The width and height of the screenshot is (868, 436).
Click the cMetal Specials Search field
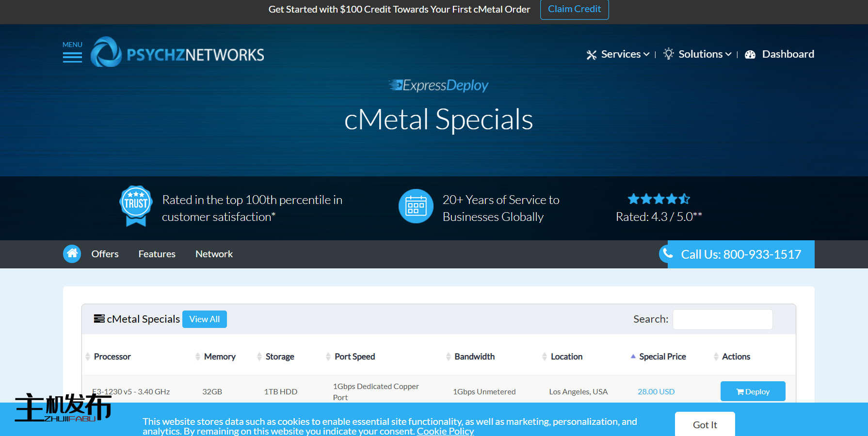pos(722,319)
